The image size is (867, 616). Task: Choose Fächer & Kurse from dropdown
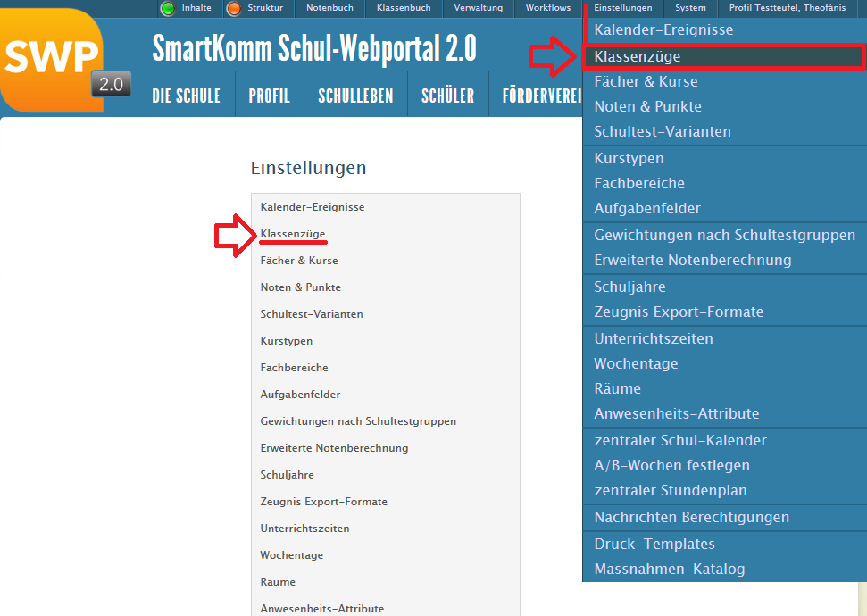coord(646,81)
